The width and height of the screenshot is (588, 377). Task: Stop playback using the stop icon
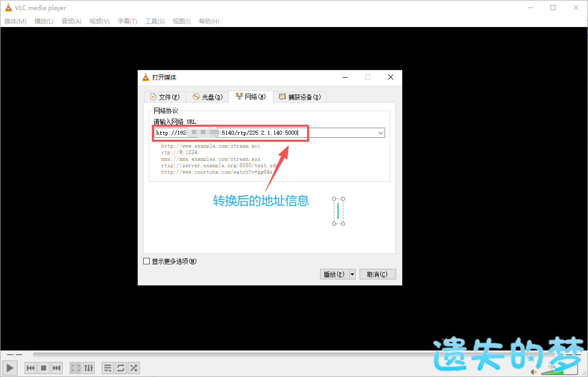(44, 368)
